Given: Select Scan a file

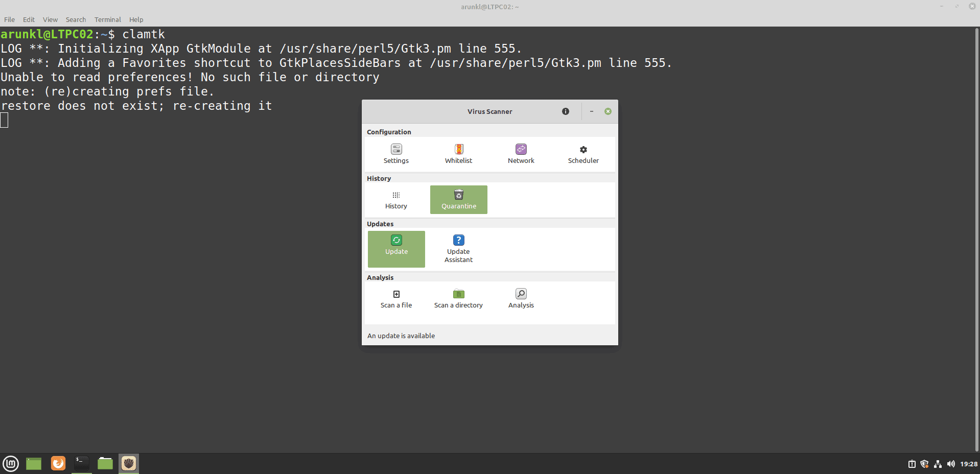Looking at the screenshot, I should point(396,299).
